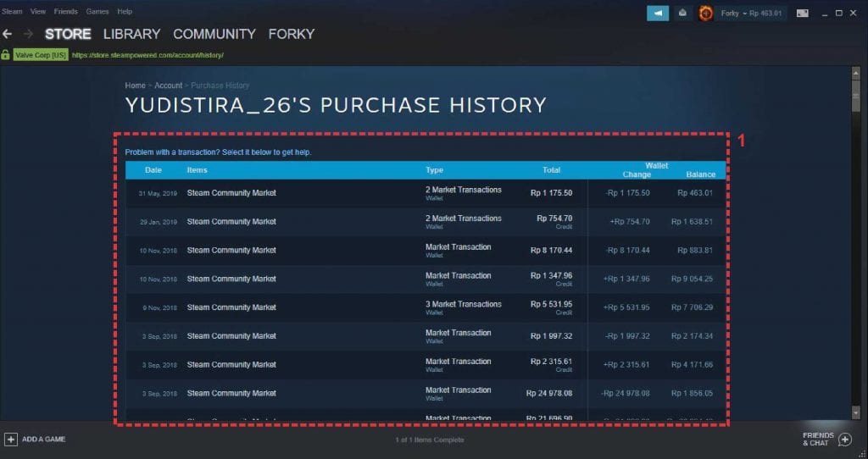
Task: Click the balance Rp 7 706.29
Action: click(692, 307)
